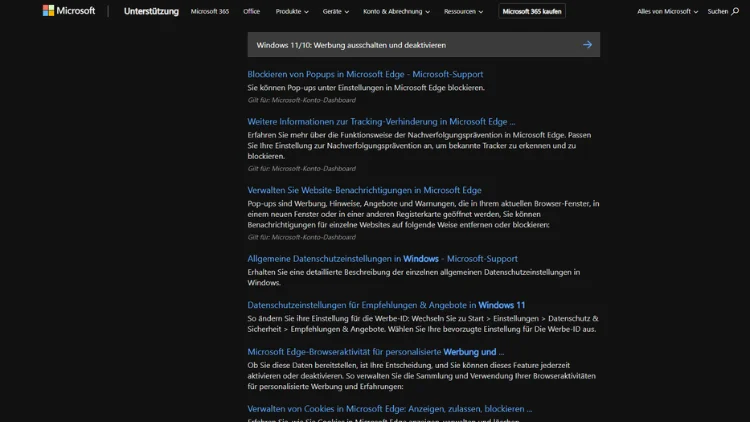
Task: Open Verwalten von Cookies in Microsoft Edge link
Action: click(389, 409)
